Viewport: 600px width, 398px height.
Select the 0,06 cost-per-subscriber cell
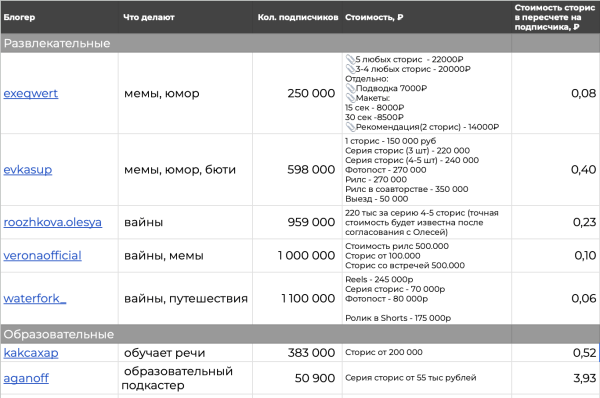(555, 298)
